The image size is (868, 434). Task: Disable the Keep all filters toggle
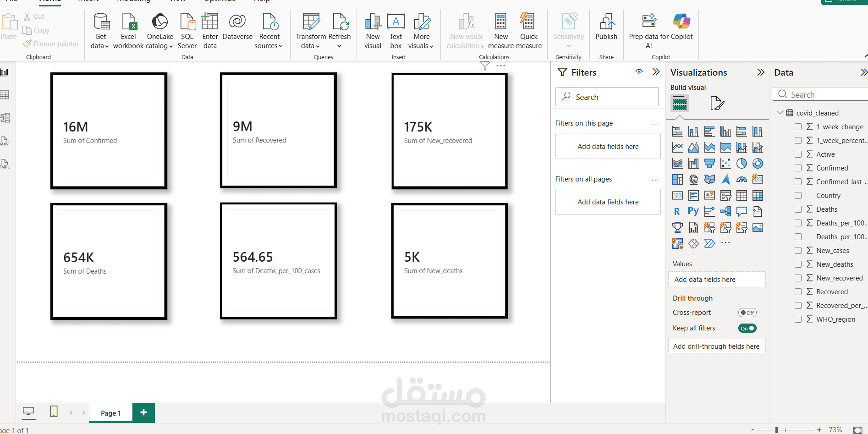pyautogui.click(x=747, y=328)
